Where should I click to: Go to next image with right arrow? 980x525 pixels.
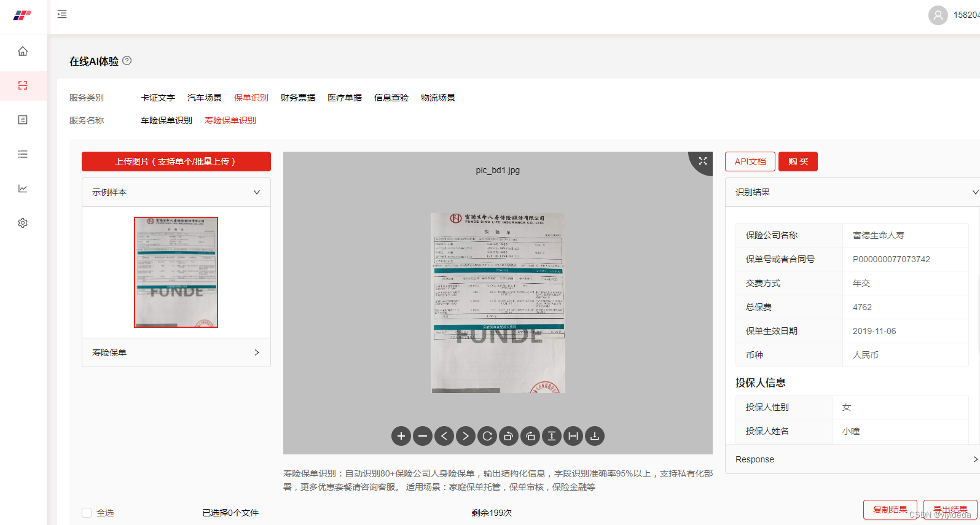click(x=466, y=436)
